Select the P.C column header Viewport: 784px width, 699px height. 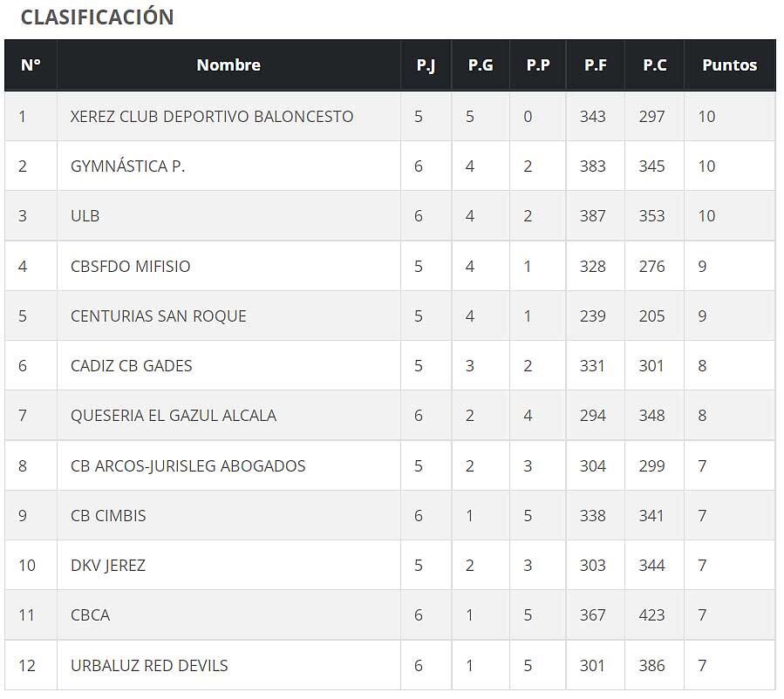(655, 65)
